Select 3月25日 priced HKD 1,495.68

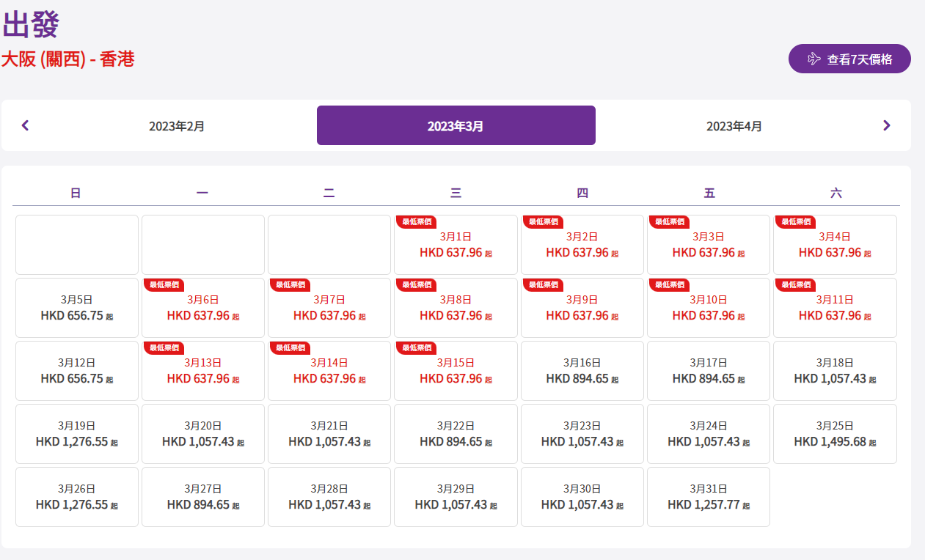pyautogui.click(x=835, y=434)
